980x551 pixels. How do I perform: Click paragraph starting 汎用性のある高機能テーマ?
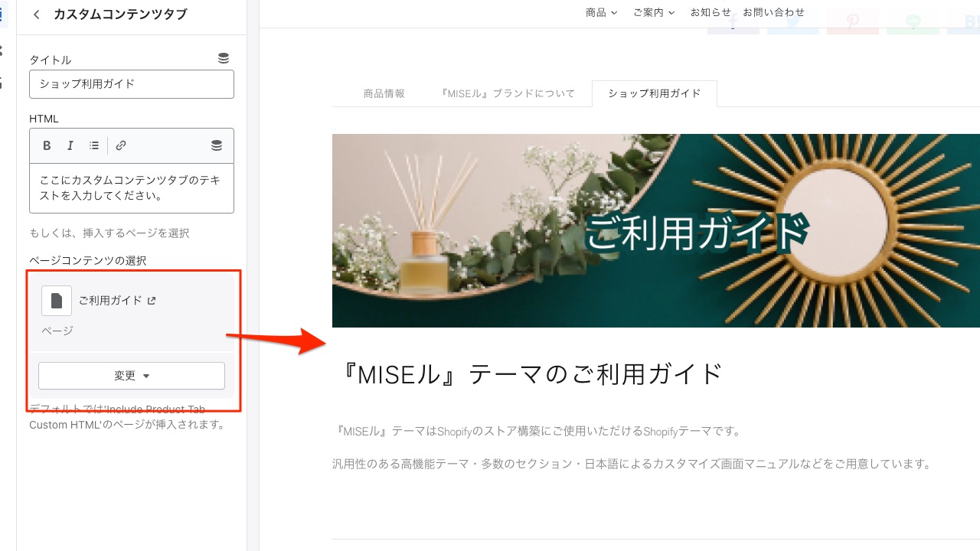[632, 464]
